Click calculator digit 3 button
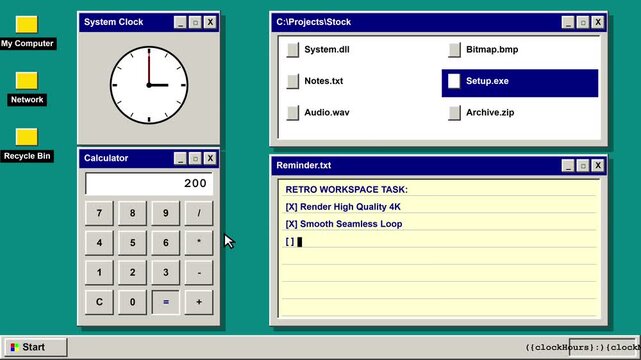 click(x=166, y=273)
